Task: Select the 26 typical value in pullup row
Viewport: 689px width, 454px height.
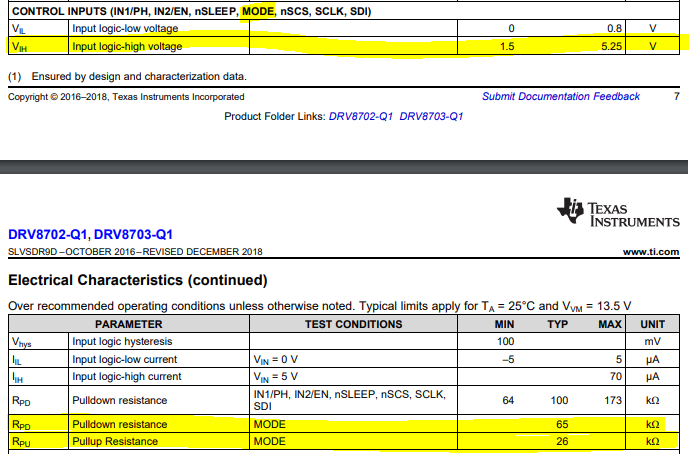Action: [x=562, y=441]
